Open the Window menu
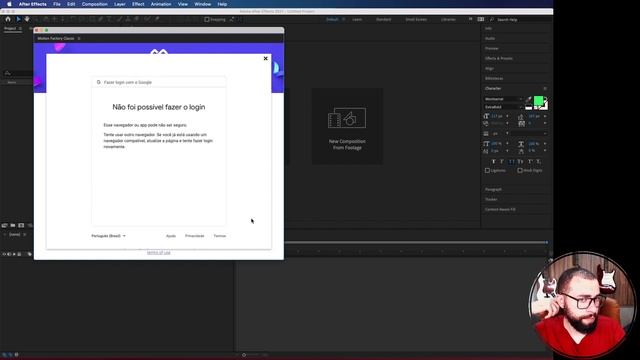 (x=202, y=4)
